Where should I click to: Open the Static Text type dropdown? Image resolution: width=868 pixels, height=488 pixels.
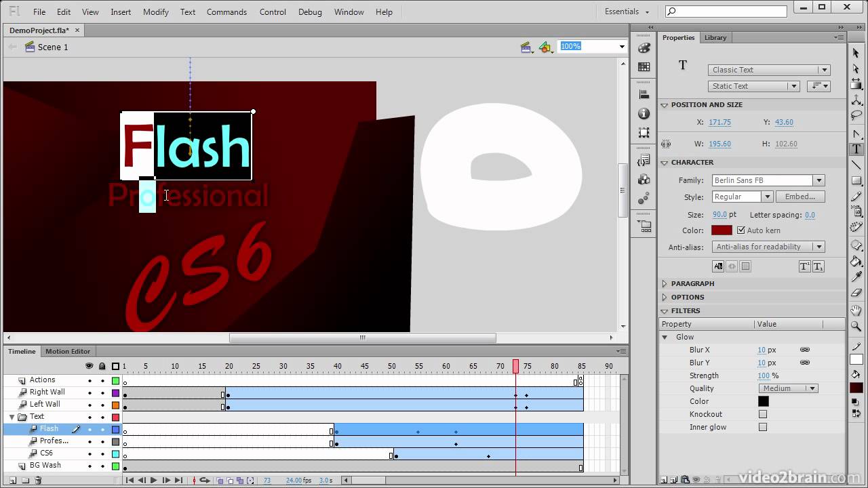click(x=754, y=86)
